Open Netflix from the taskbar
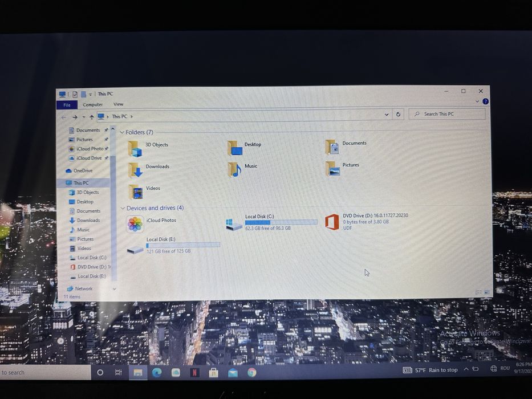 click(194, 373)
